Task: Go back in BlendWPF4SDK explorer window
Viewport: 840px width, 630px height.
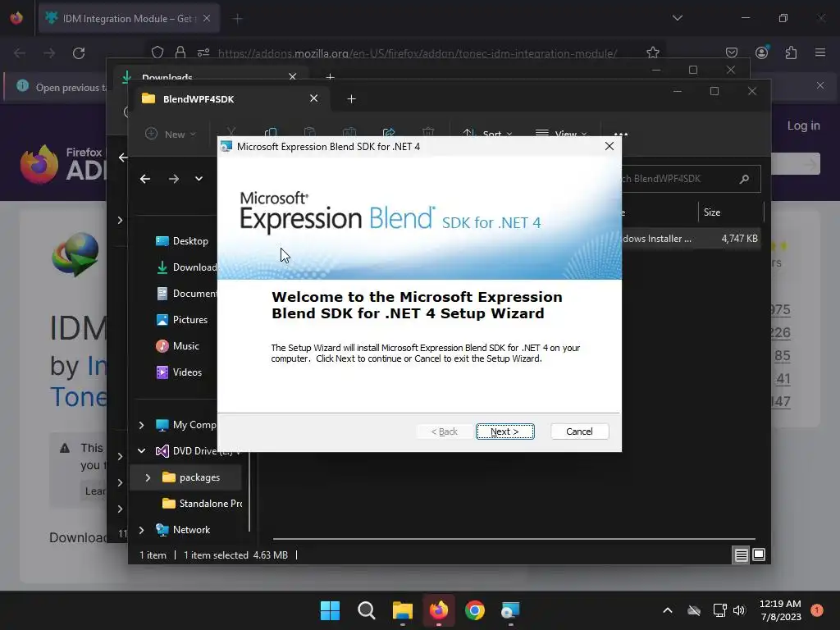Action: [x=145, y=179]
